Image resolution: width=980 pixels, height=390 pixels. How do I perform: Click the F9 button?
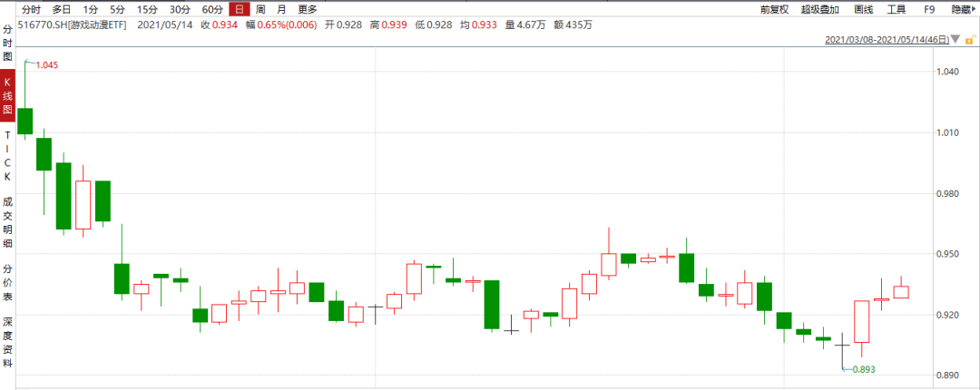click(x=929, y=9)
